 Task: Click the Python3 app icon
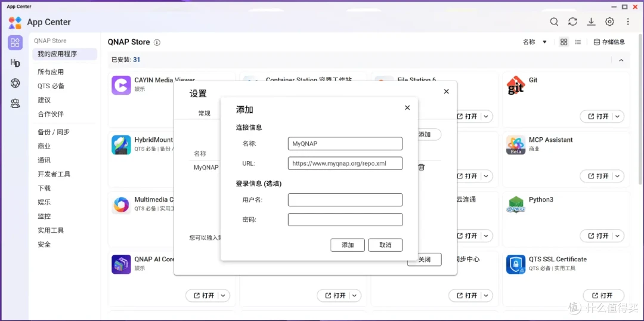point(515,204)
